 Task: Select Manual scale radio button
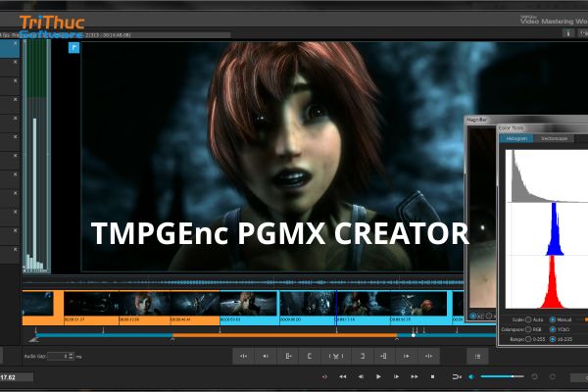coord(553,319)
